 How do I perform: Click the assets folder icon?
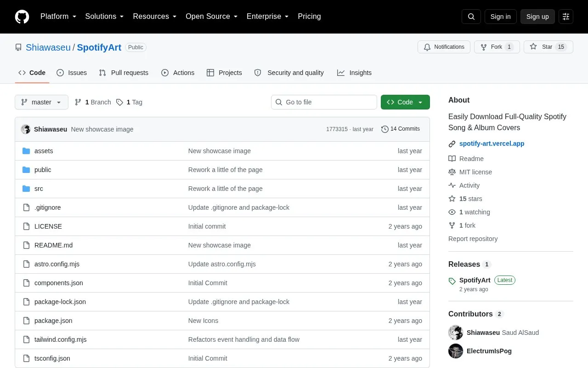pyautogui.click(x=26, y=151)
